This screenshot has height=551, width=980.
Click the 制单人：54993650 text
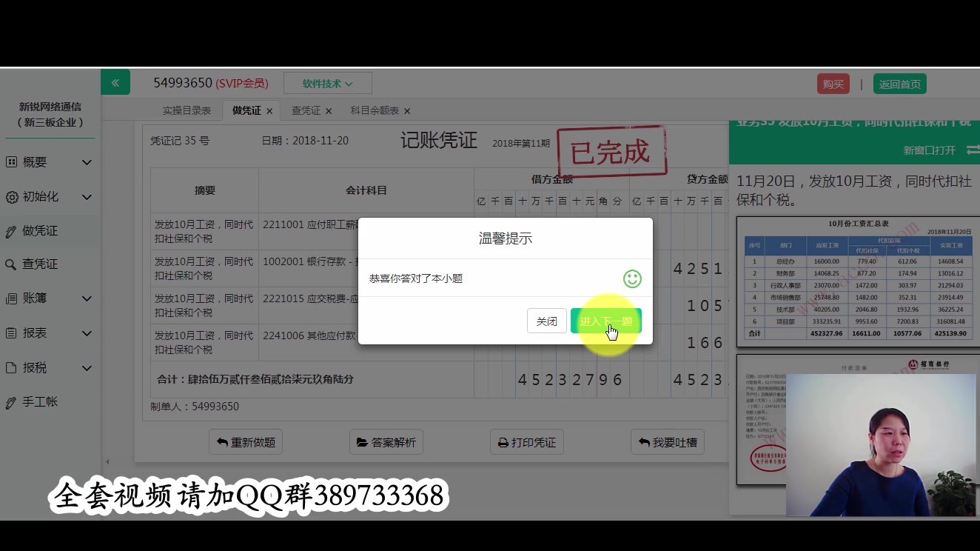(x=195, y=407)
